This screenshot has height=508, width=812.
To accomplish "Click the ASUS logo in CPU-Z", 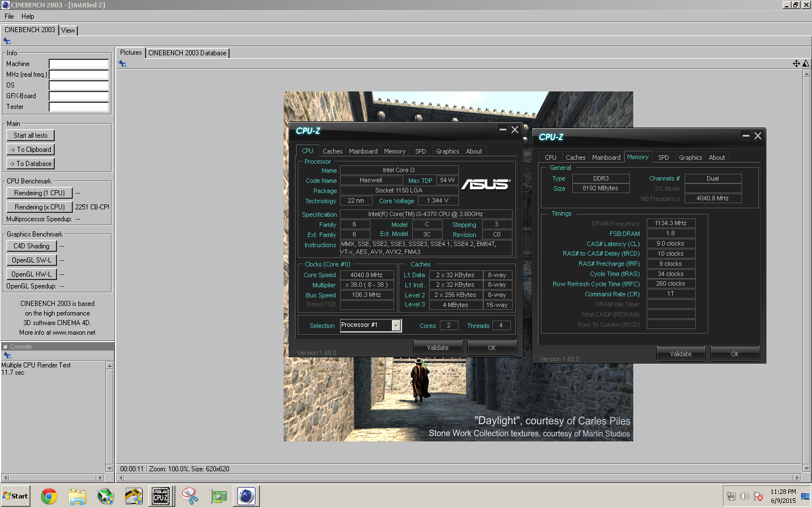I will (x=486, y=184).
